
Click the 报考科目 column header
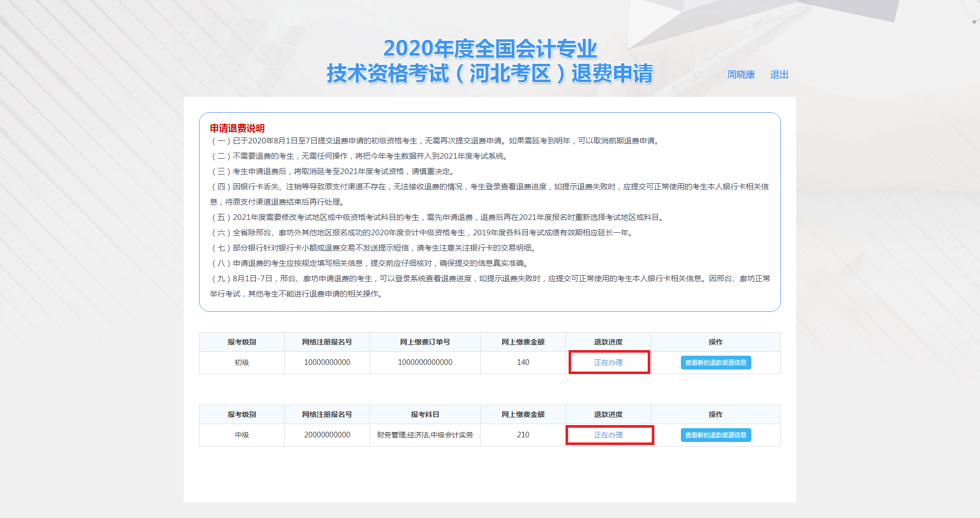[x=425, y=414]
